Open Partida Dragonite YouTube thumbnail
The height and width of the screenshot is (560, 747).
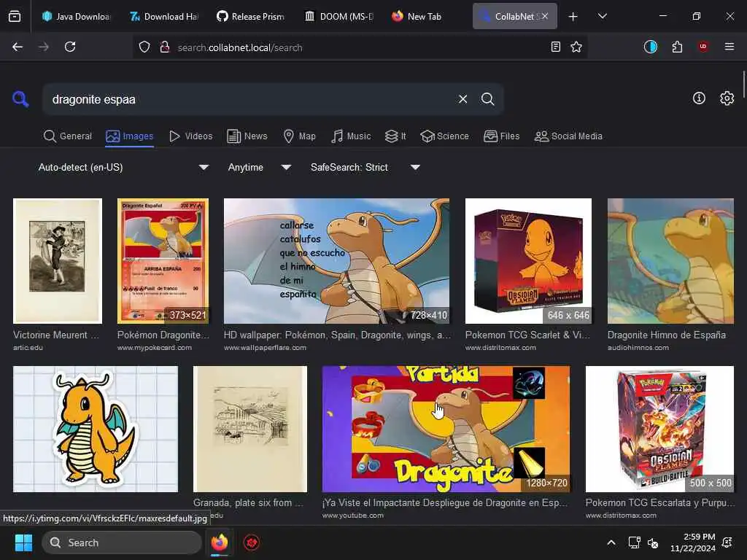[x=446, y=429]
